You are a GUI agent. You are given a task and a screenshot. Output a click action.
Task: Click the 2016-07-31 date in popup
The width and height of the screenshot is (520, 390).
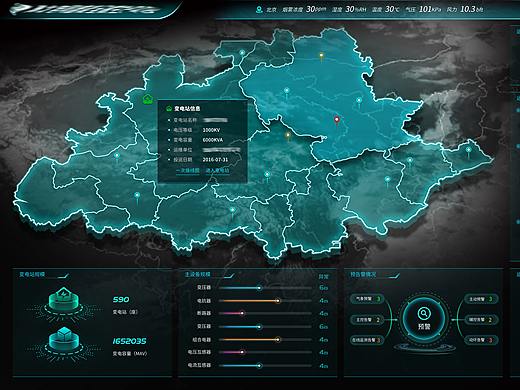pos(215,160)
